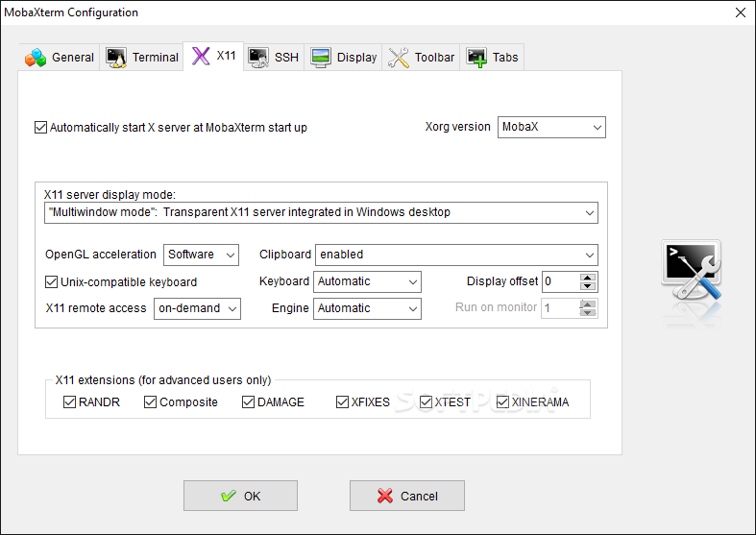Increase the Display offset value
The height and width of the screenshot is (535, 756).
589,278
